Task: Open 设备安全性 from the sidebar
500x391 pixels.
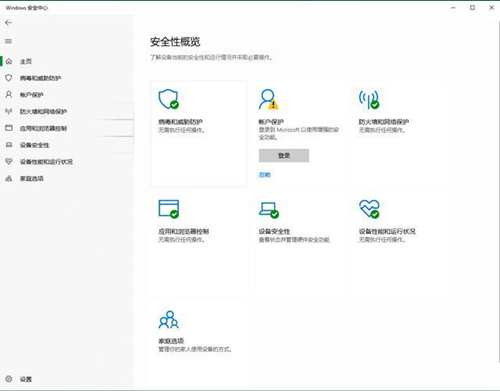Action: (x=34, y=145)
